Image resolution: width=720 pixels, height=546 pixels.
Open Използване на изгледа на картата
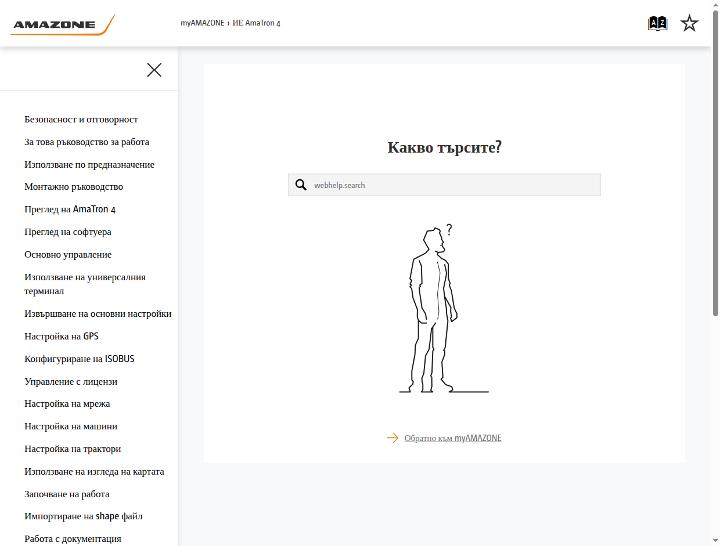pyautogui.click(x=94, y=472)
